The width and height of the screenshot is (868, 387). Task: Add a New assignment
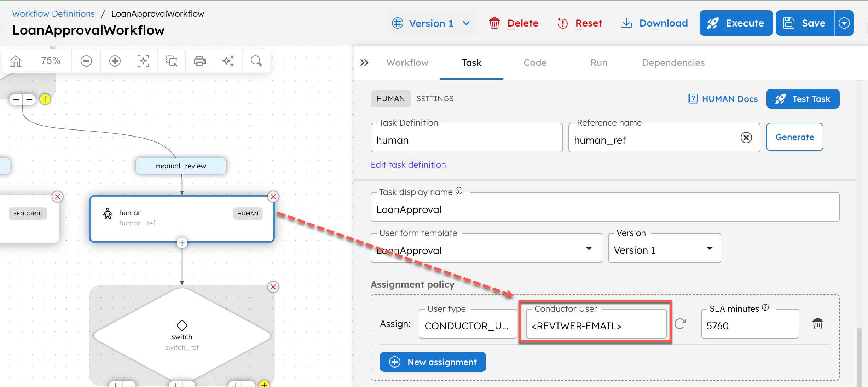tap(433, 362)
